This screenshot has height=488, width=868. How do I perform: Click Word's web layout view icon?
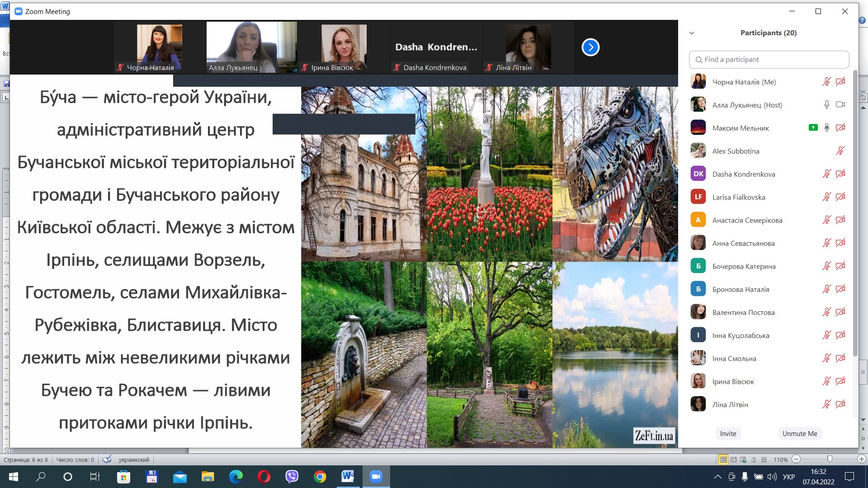pyautogui.click(x=743, y=460)
